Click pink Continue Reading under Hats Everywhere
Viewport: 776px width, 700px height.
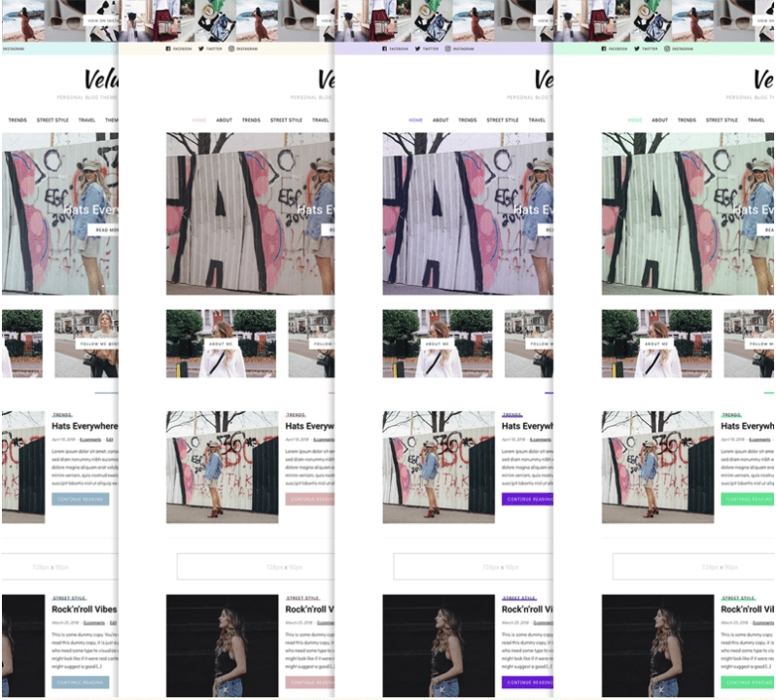click(310, 499)
